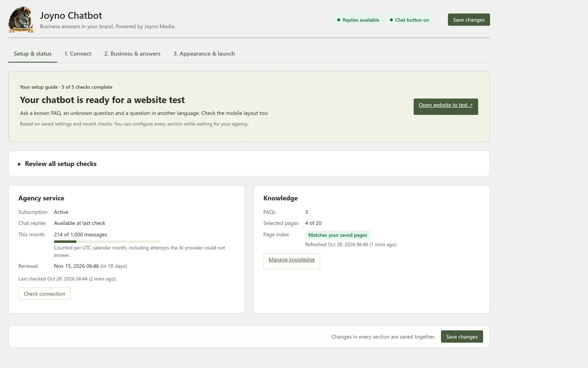
Task: Click the Selected pages 4 of 20 value
Action: click(x=313, y=223)
